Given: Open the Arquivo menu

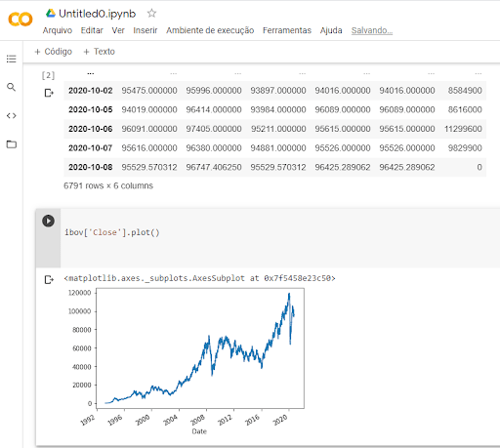Looking at the screenshot, I should (x=58, y=30).
